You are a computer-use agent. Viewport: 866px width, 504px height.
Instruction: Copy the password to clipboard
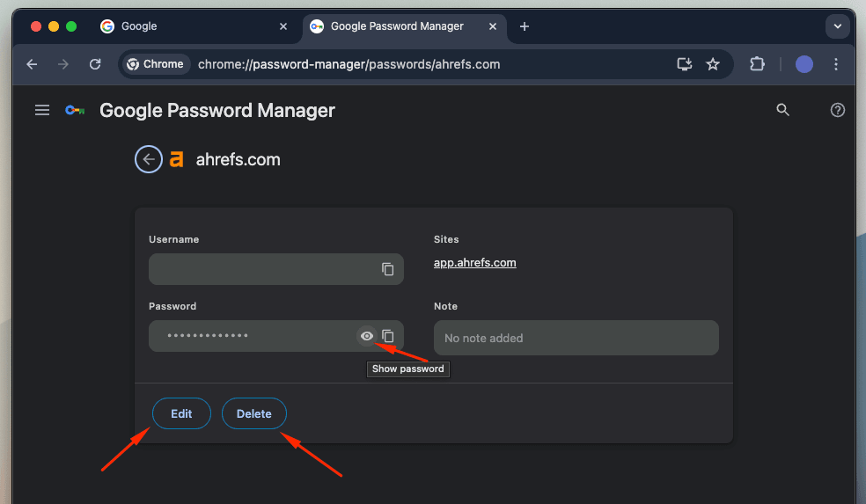point(387,336)
